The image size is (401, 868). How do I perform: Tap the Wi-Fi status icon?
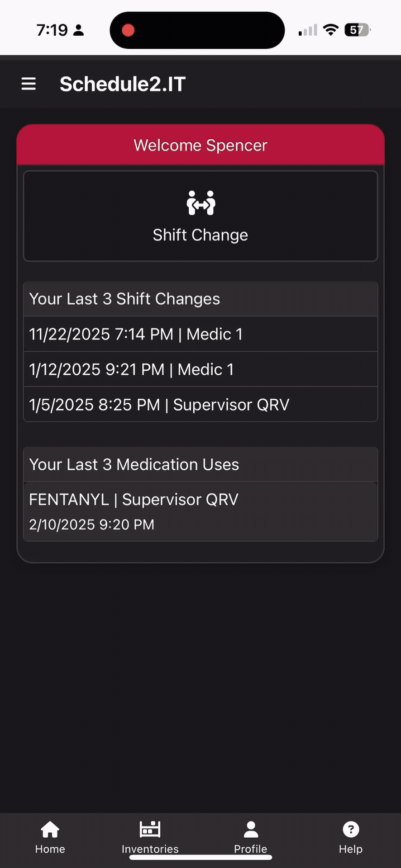click(331, 30)
